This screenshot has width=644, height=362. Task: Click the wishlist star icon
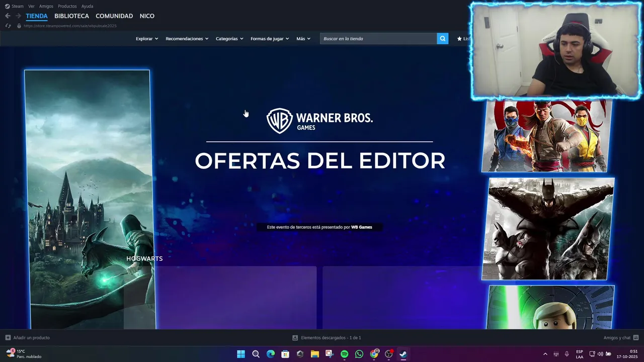[459, 39]
